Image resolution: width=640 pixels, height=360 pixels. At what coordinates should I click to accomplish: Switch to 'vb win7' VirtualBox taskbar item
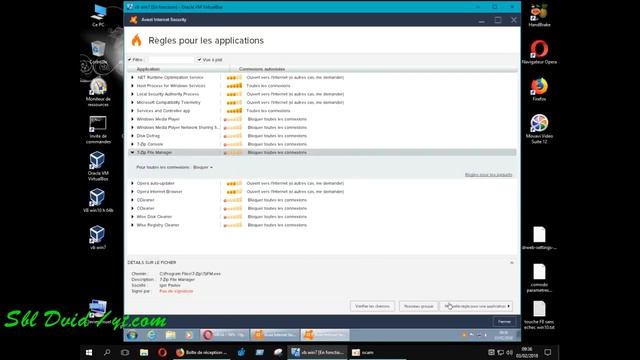click(318, 352)
